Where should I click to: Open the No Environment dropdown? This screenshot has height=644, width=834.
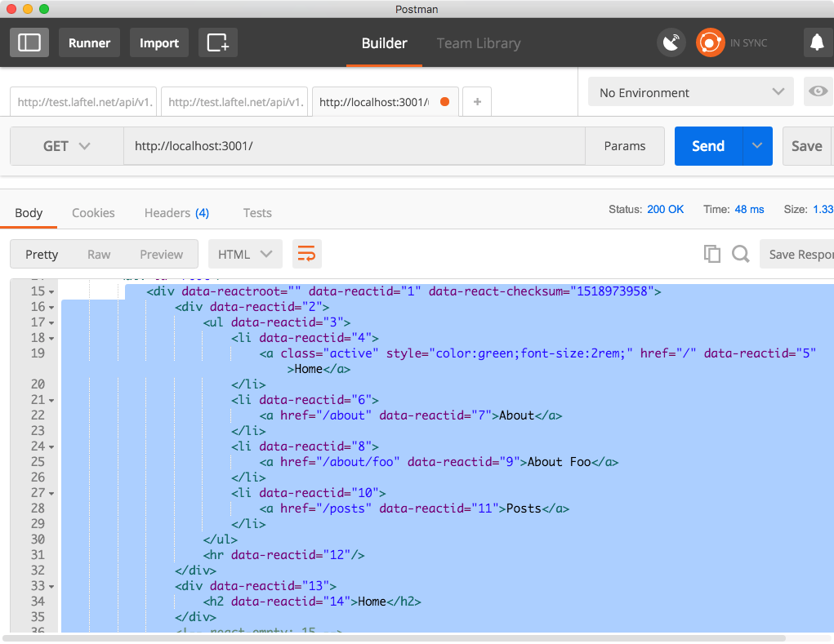tap(691, 91)
